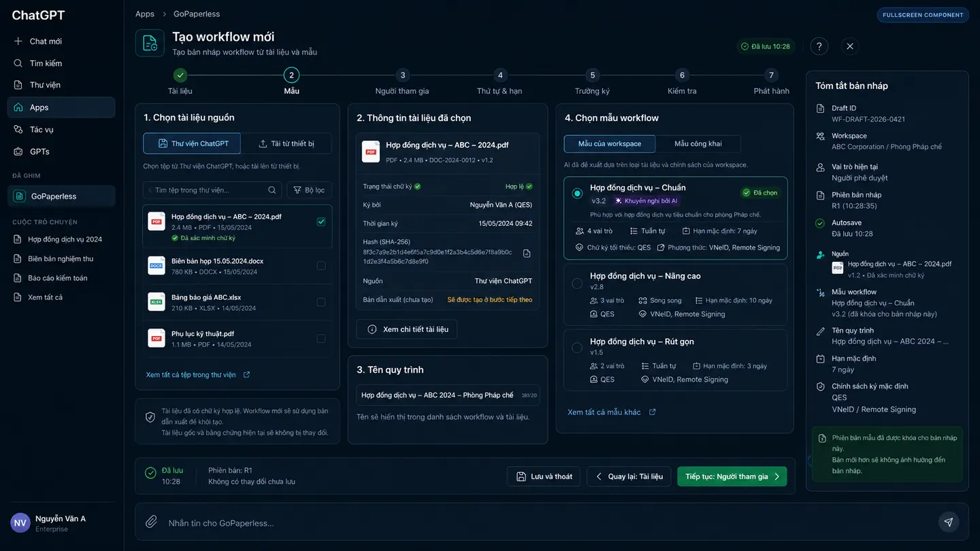Click the shield icon for Chính sách ký mặc định
Viewport: 980px width, 551px height.
pyautogui.click(x=820, y=386)
